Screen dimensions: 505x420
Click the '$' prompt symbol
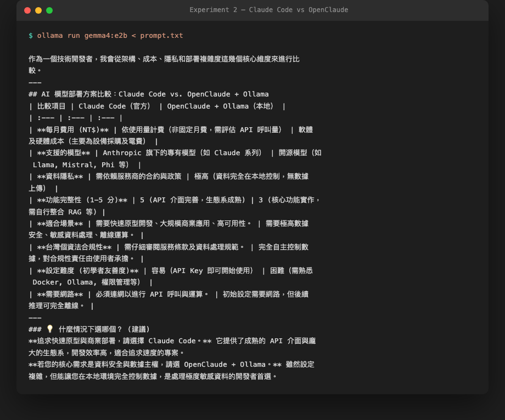pos(31,36)
